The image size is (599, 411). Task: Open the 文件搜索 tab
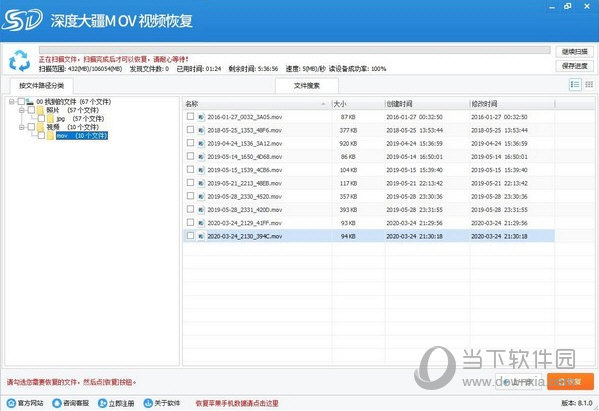tap(307, 86)
